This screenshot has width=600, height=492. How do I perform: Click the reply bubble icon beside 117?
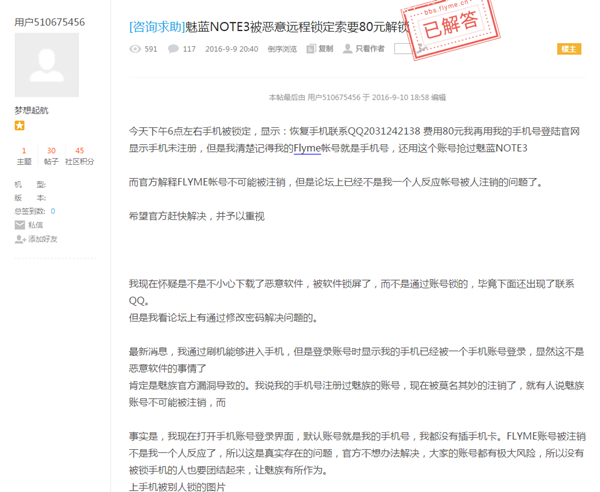point(173,49)
